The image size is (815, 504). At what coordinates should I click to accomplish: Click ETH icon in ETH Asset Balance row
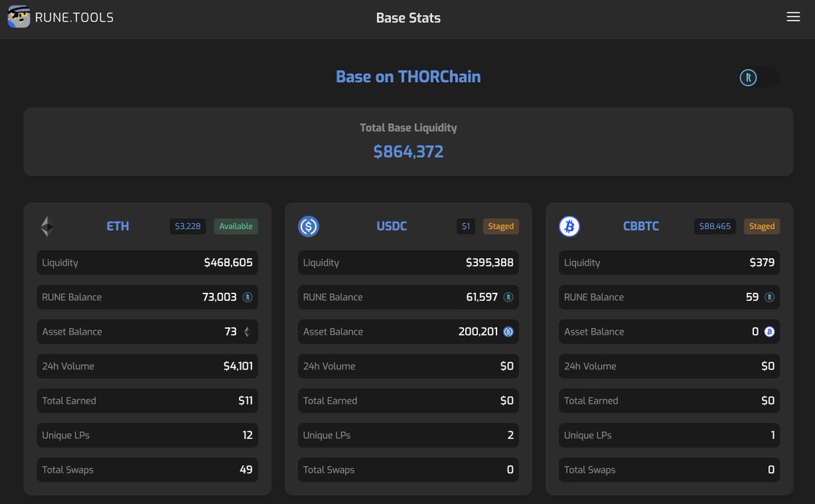point(247,331)
